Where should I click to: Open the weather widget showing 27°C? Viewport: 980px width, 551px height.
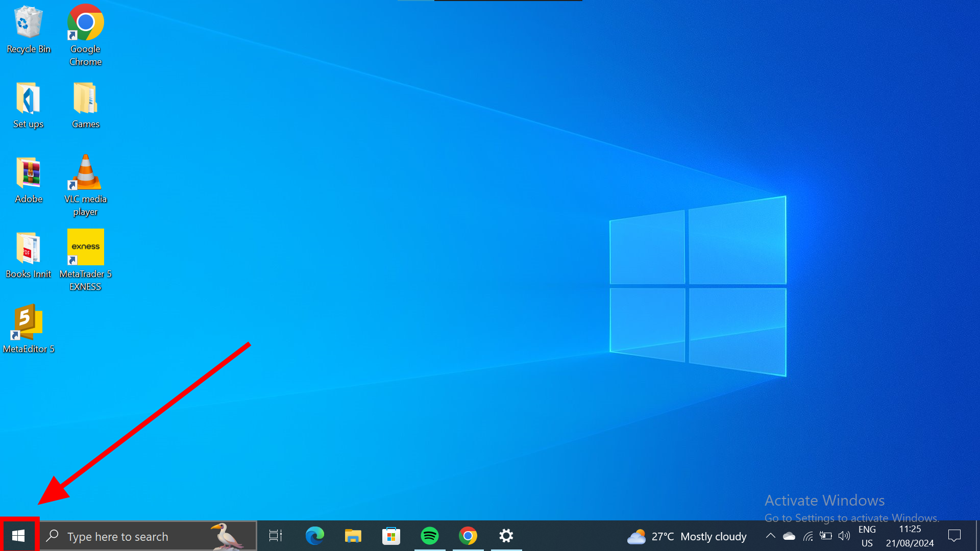coord(687,536)
